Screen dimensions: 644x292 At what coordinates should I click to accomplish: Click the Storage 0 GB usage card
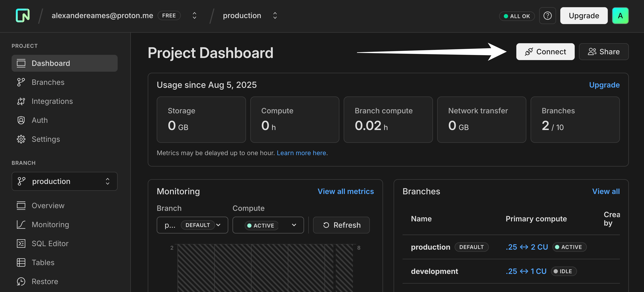tap(201, 120)
